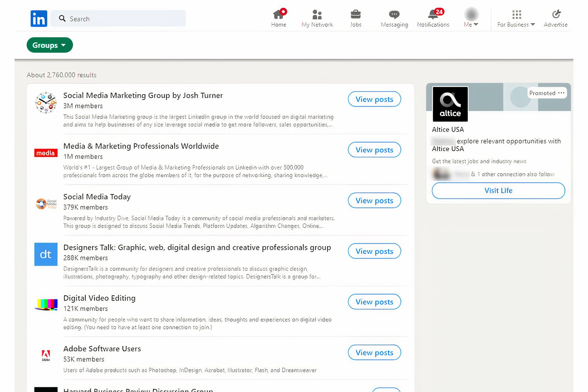View posts for Adobe Software Users
Viewport: 588px width, 392px height.
[x=374, y=353]
